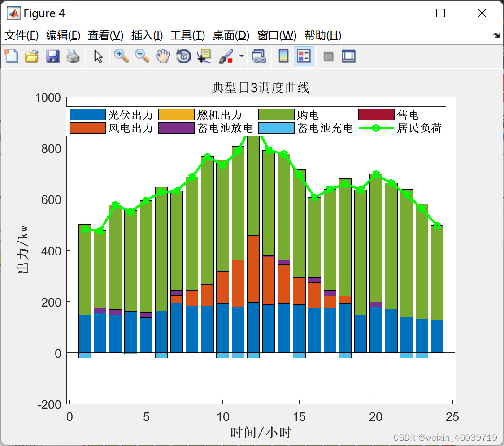This screenshot has width=504, height=446.
Task: Click the Link Plot icon
Action: coord(259,56)
